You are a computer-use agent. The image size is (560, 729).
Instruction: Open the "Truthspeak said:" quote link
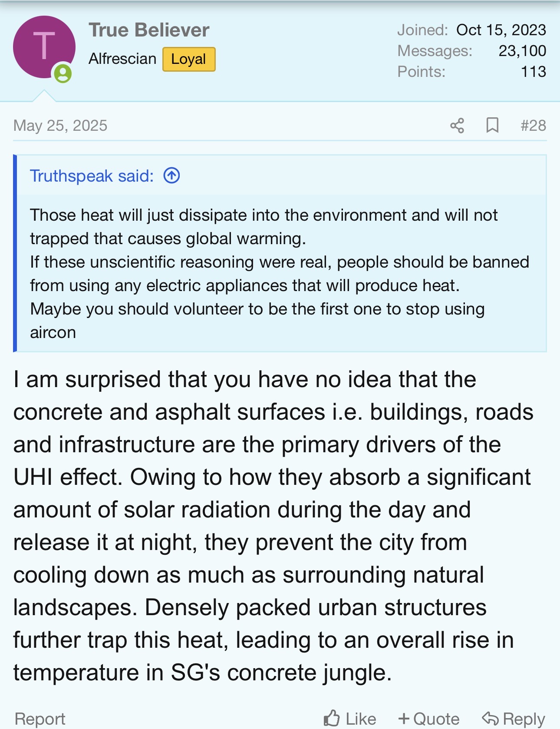[92, 176]
